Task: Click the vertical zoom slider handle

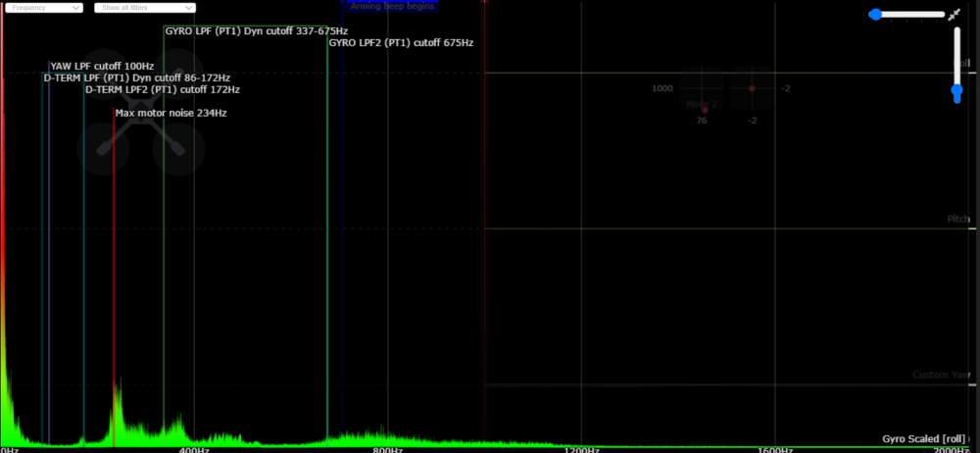Action: [x=957, y=92]
